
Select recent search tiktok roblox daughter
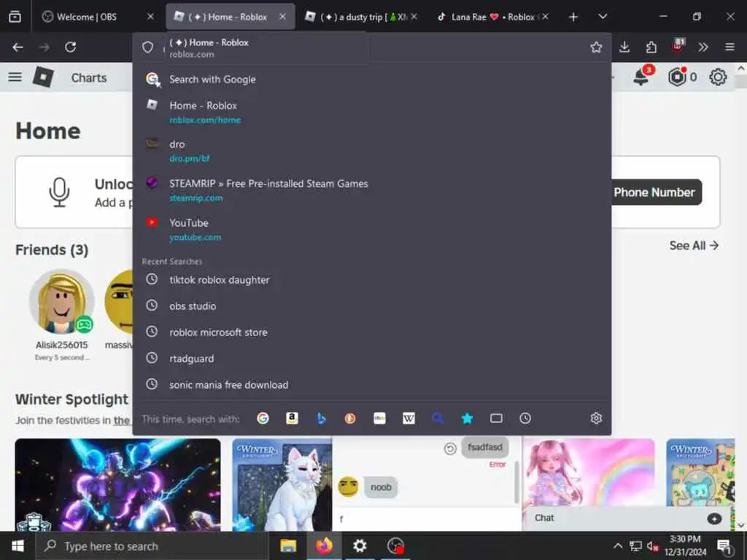[x=371, y=279]
